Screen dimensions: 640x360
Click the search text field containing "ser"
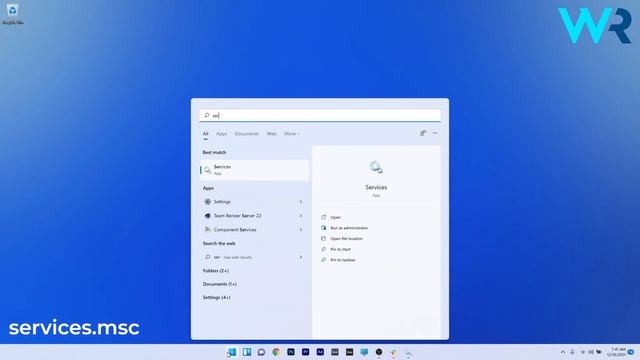pyautogui.click(x=320, y=116)
